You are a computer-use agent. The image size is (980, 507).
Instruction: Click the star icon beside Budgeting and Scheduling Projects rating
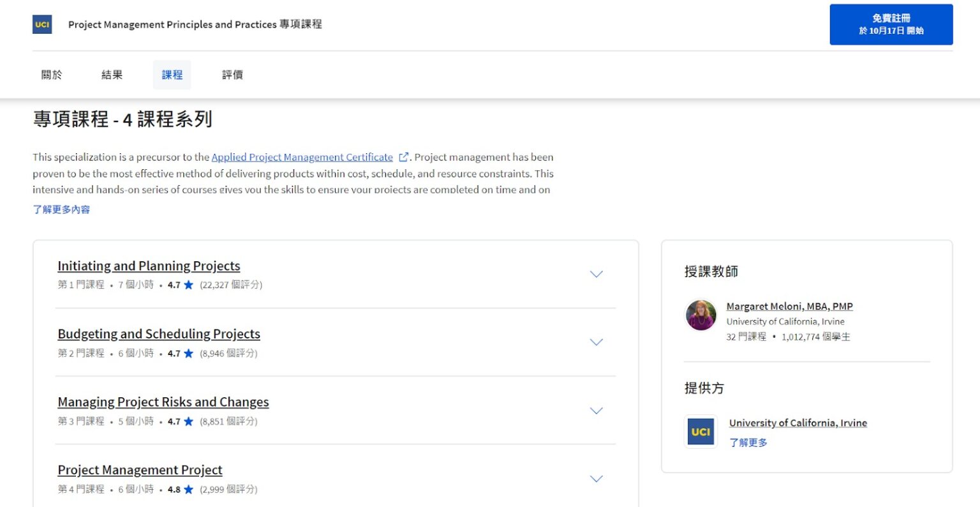coord(188,353)
